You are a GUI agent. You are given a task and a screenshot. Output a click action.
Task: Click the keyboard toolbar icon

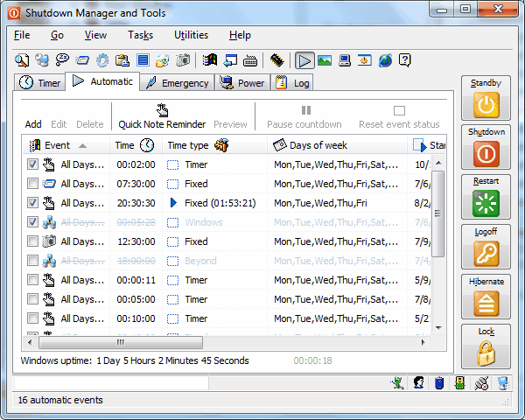(x=250, y=61)
